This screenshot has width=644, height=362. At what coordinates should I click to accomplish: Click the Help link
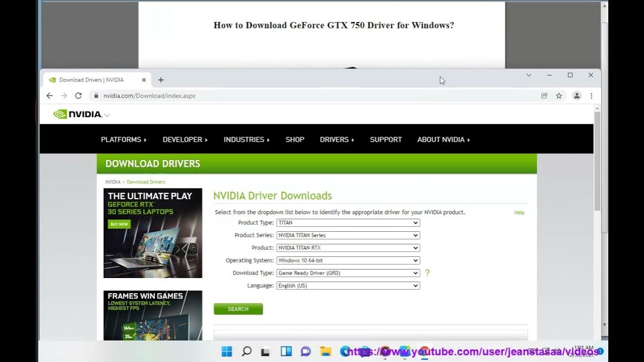519,213
